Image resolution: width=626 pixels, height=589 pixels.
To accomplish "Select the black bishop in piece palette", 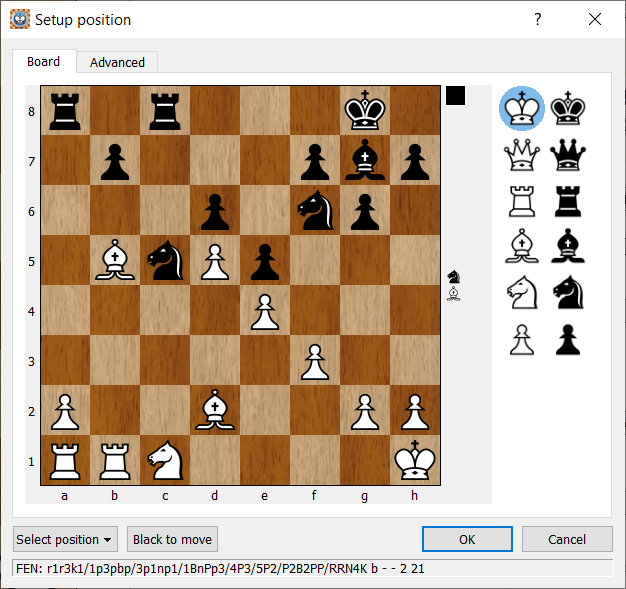I will [x=568, y=247].
